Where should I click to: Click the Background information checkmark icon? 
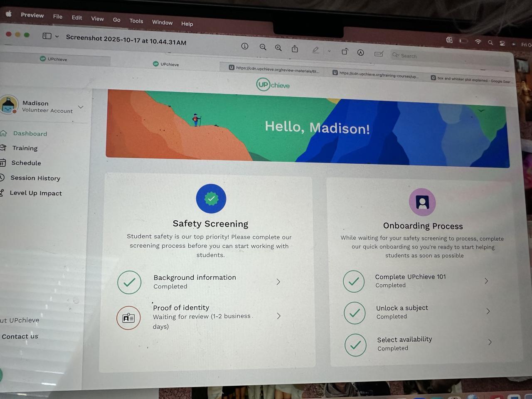[x=129, y=282]
